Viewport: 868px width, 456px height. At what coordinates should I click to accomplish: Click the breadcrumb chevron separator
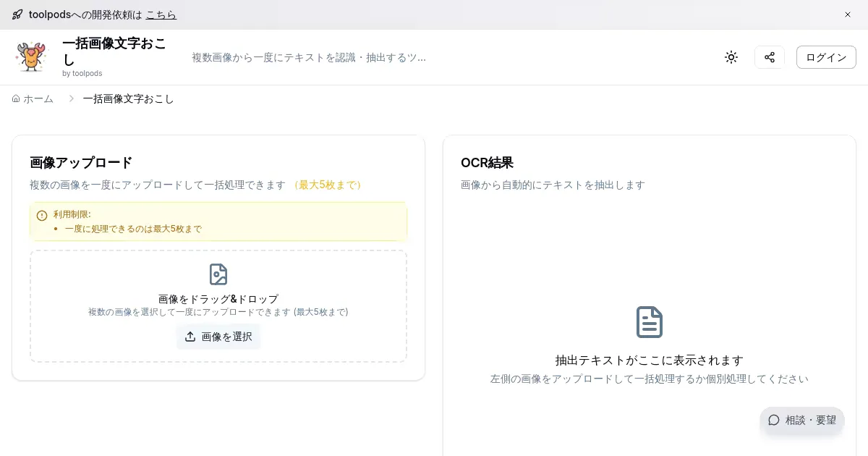coord(71,98)
